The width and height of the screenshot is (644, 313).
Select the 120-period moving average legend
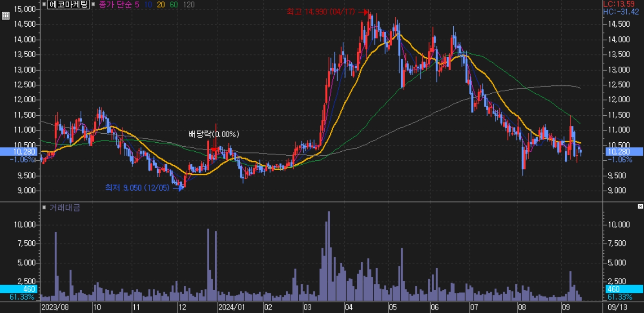pos(189,5)
